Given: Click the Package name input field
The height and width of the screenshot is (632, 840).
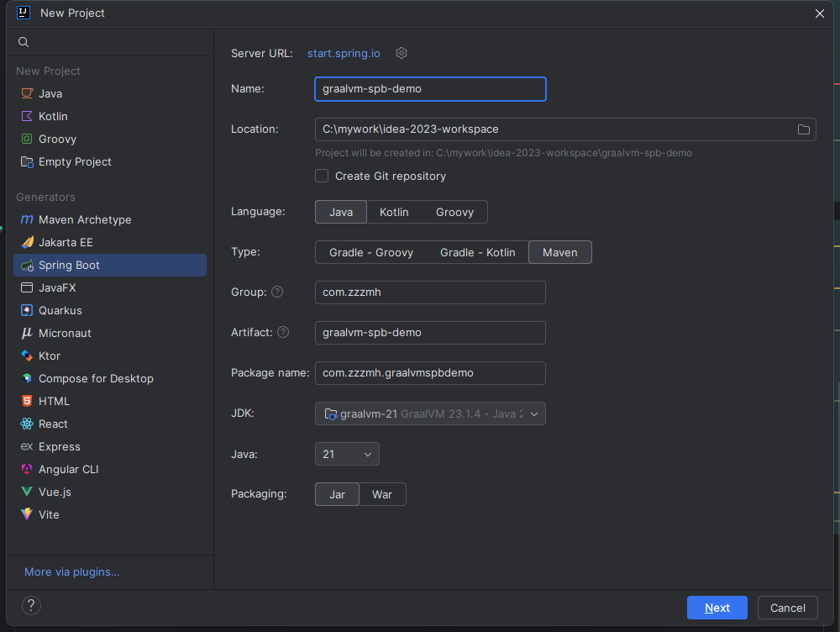Looking at the screenshot, I should 430,372.
